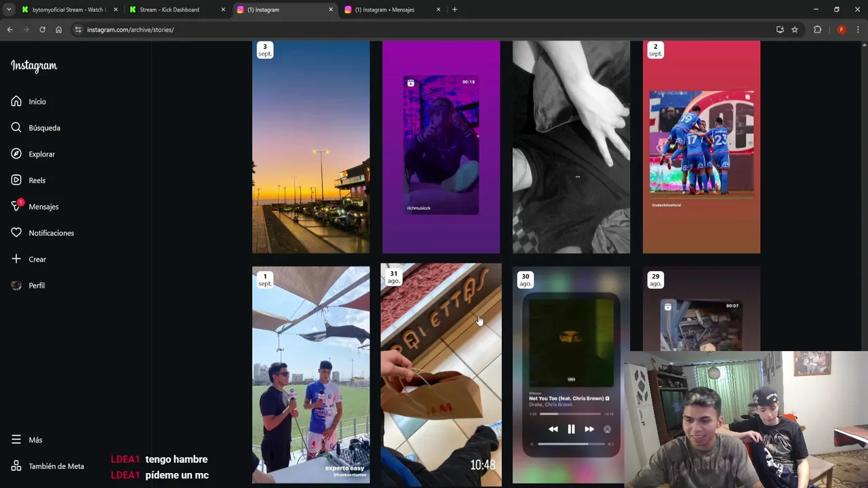This screenshot has width=868, height=488.
Task: Open the 2 sept. football team story
Action: pyautogui.click(x=701, y=147)
